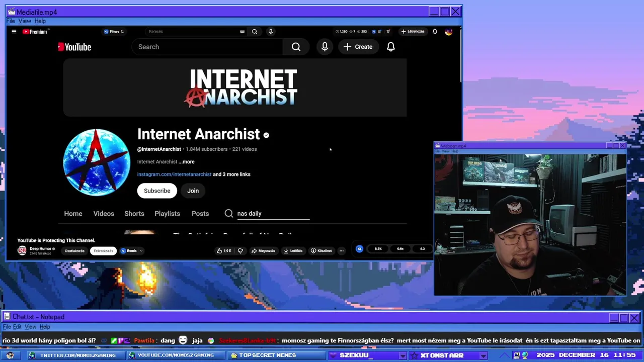The width and height of the screenshot is (644, 362).
Task: Switch to the Playlists channel tab
Action: 167,214
